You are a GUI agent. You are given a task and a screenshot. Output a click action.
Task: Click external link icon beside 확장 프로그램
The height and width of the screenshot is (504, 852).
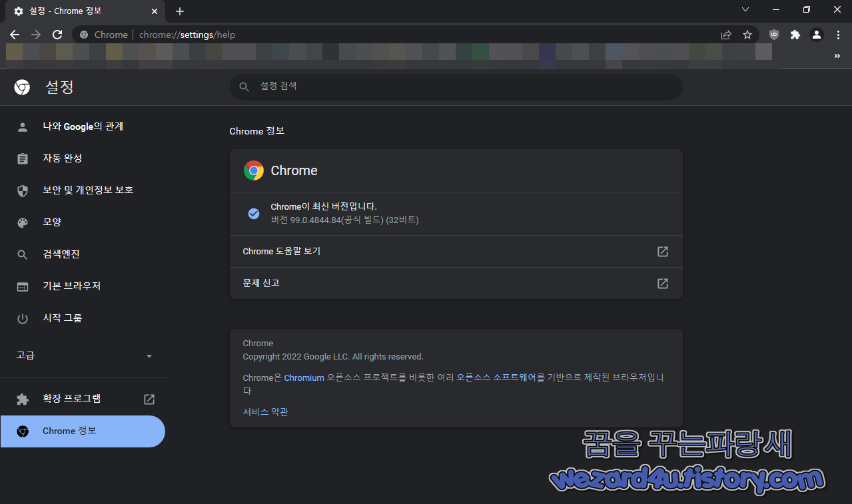click(x=149, y=399)
